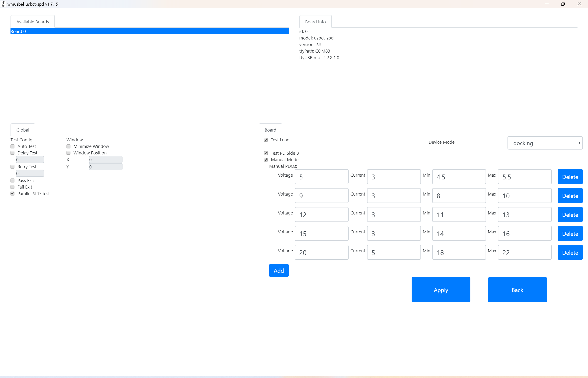588x378 pixels.
Task: Minimize the wmusbel_usbct-spd window
Action: [x=546, y=4]
